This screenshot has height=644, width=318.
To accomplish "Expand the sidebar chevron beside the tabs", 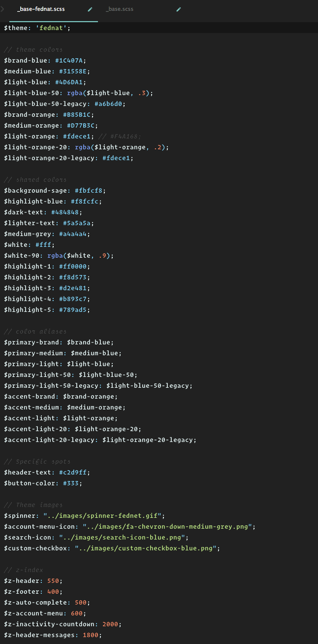I will [x=3, y=9].
